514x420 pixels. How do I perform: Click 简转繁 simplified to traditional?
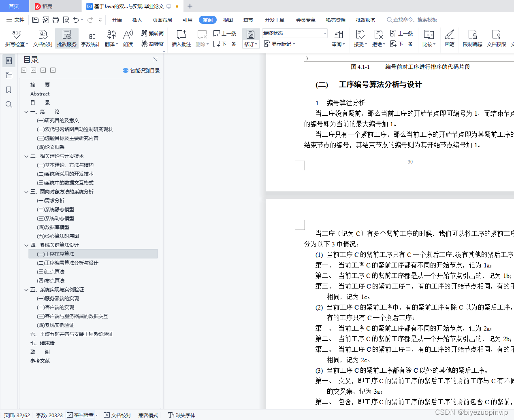pyautogui.click(x=152, y=44)
